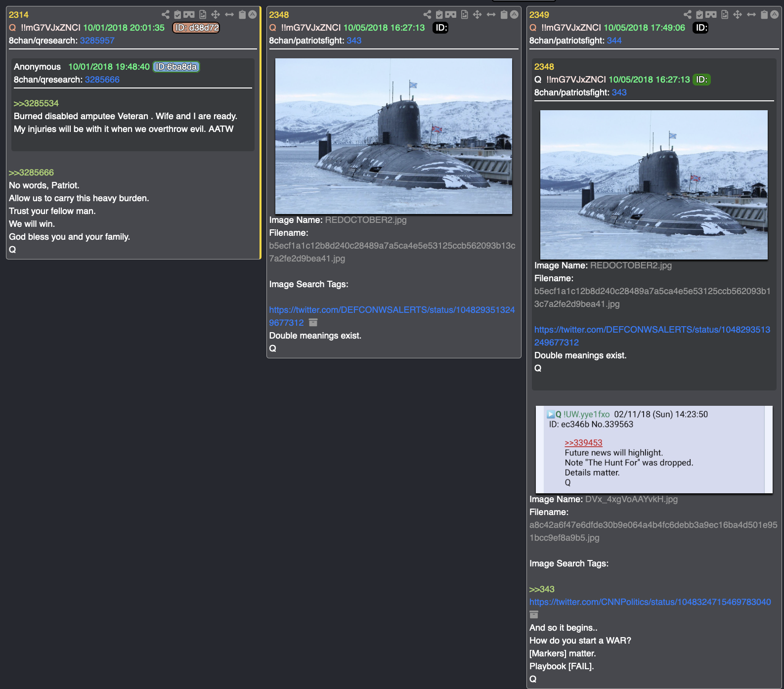Click VR goggles icon on post 2314
The image size is (784, 689).
coord(189,15)
